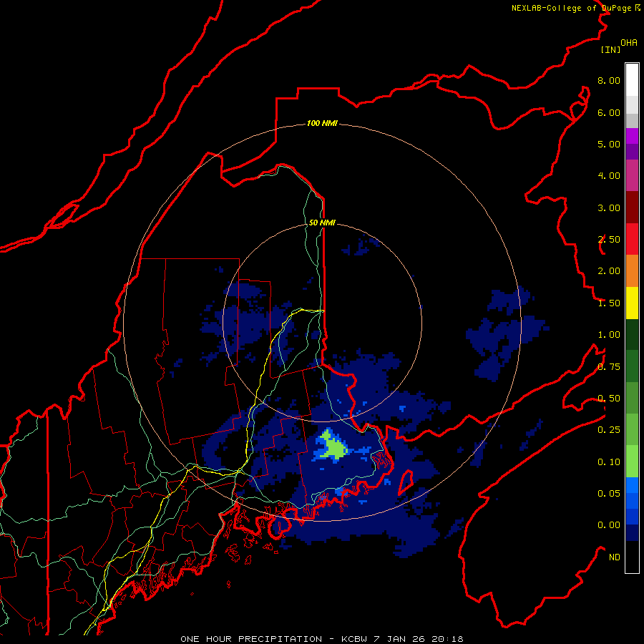Click the 6.00 legend value
The image size is (644, 644).
tap(609, 112)
